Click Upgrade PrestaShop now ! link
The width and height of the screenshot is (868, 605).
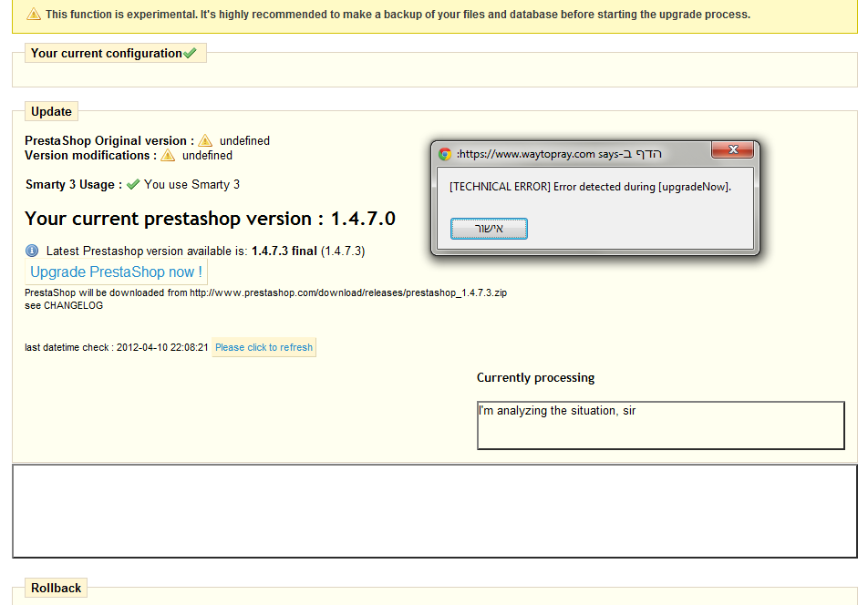pos(117,272)
